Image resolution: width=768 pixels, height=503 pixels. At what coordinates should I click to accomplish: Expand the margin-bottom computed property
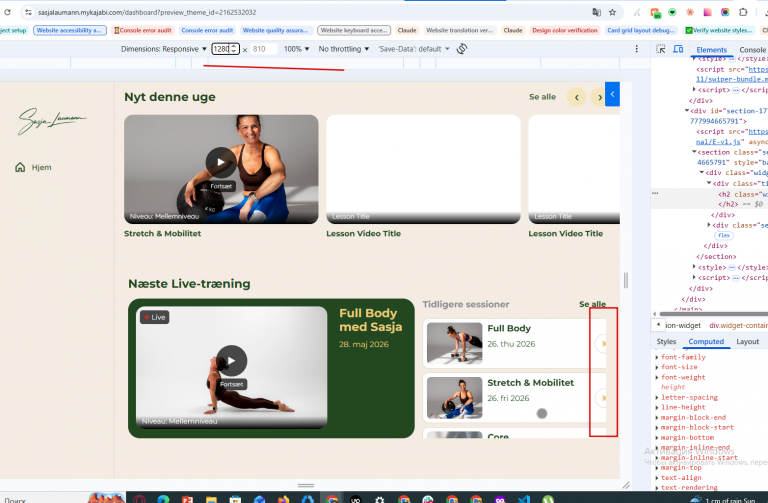tap(657, 437)
